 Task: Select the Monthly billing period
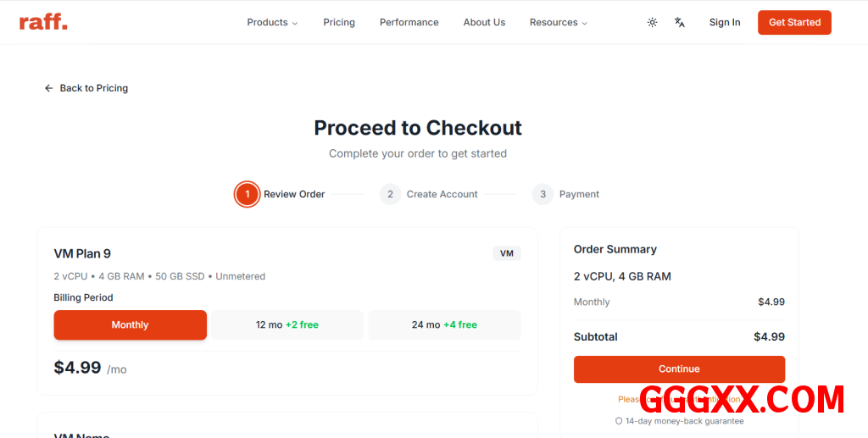pyautogui.click(x=130, y=325)
